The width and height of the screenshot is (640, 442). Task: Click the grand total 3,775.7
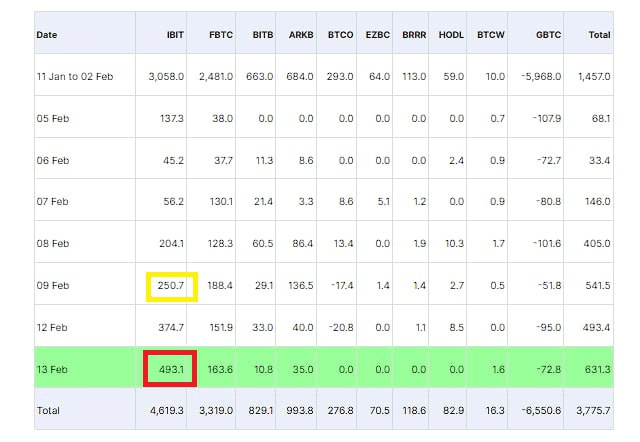593,410
